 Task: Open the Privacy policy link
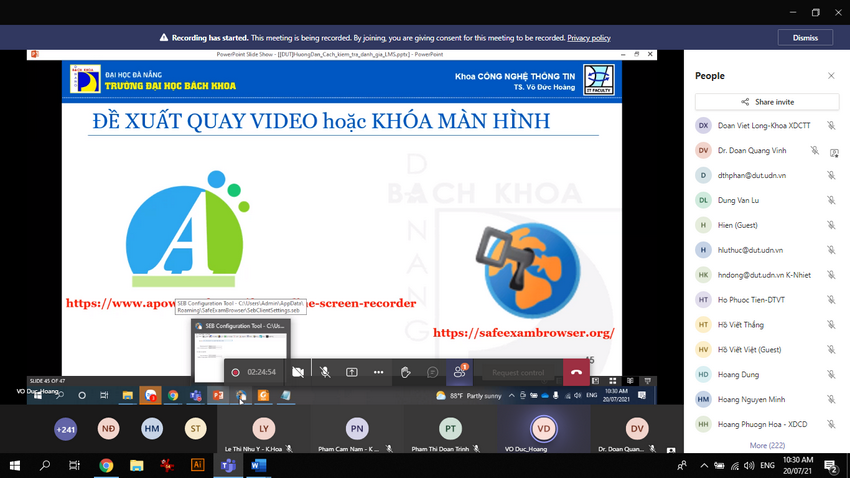pos(589,38)
